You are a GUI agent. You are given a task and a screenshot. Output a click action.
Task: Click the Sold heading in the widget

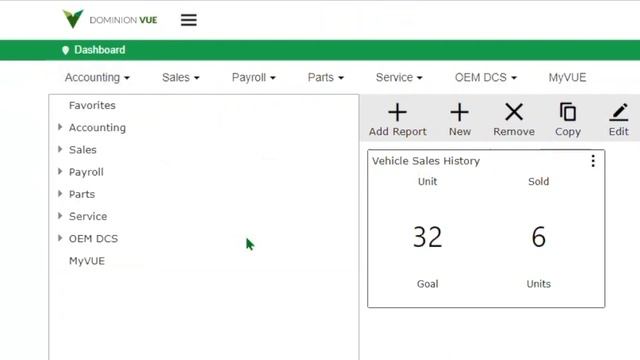point(538,182)
